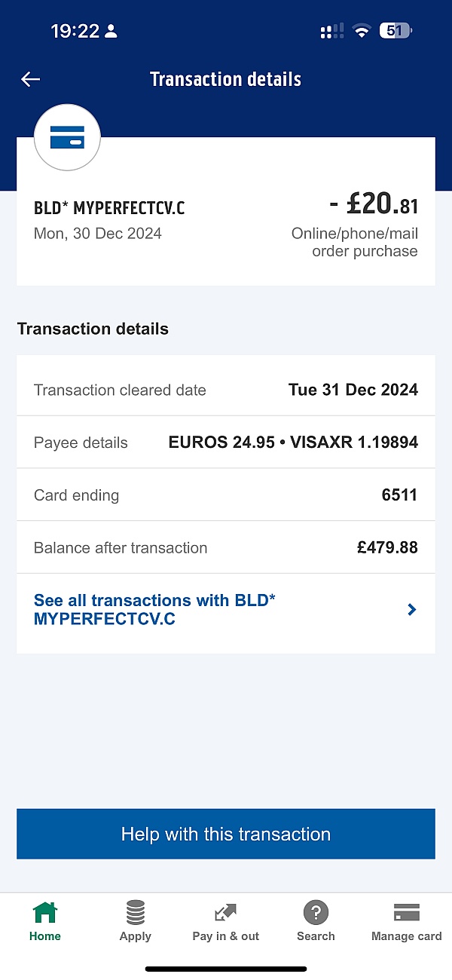Tap the Manage card icon
The image size is (452, 980).
(407, 913)
